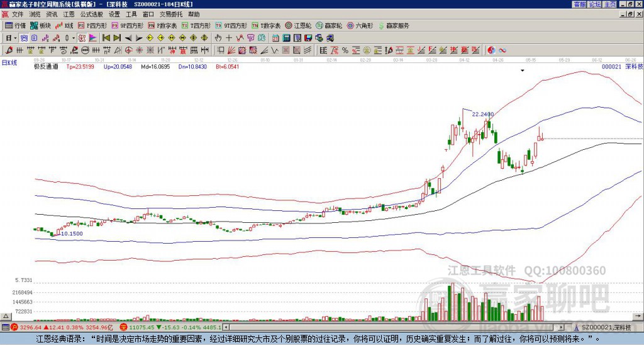The height and width of the screenshot is (345, 644).
Task: Open the 公式选股 menu
Action: [x=92, y=14]
